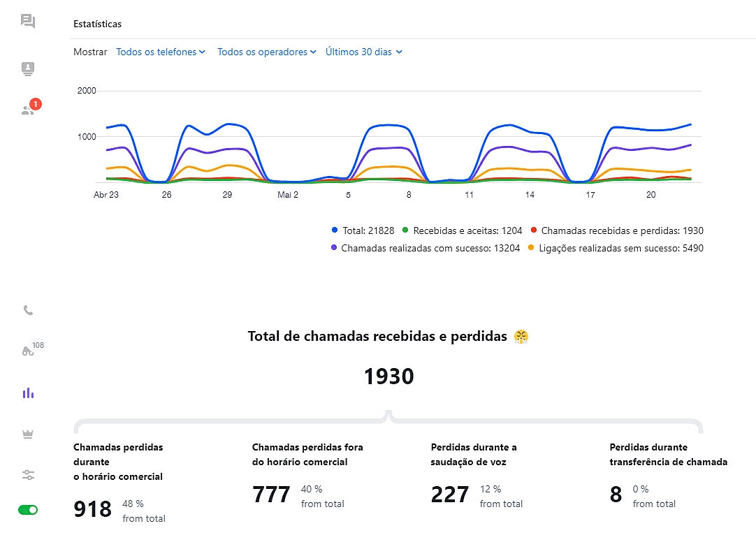Open the premium crown section
Image resolution: width=756 pixels, height=542 pixels.
pos(28,434)
